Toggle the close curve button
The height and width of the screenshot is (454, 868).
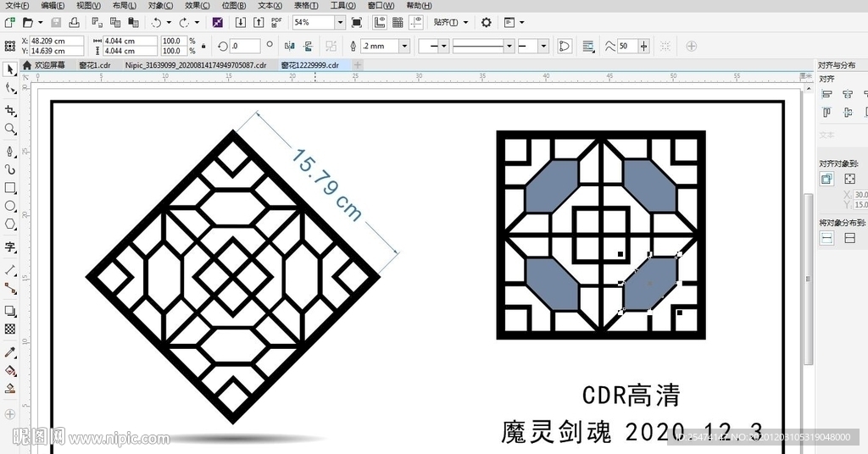point(565,46)
